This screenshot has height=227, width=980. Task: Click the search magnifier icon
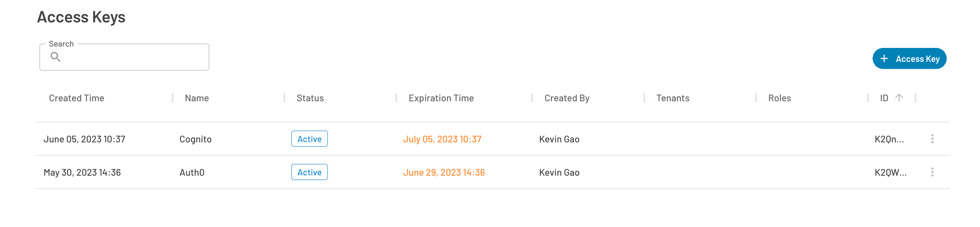[x=55, y=57]
